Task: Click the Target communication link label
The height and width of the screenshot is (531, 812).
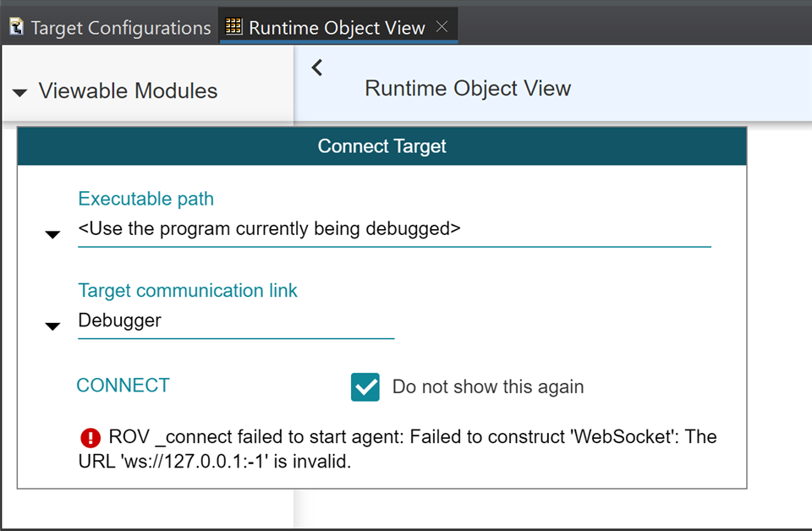Action: pos(188,291)
